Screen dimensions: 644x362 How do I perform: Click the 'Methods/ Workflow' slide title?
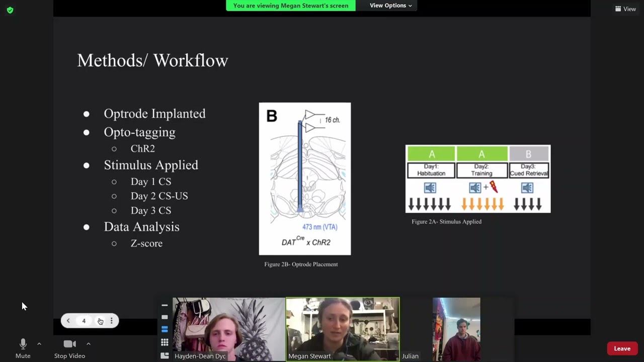pos(152,60)
